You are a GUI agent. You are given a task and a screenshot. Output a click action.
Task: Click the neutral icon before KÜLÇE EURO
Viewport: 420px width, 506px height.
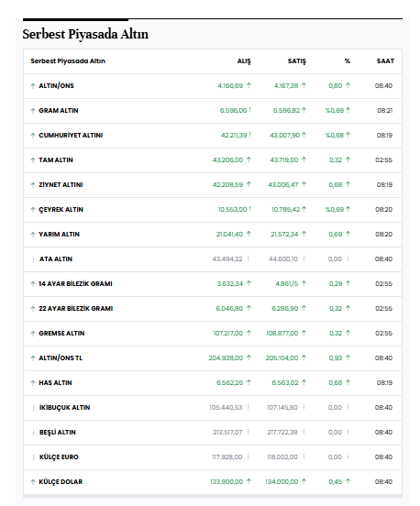(33, 457)
